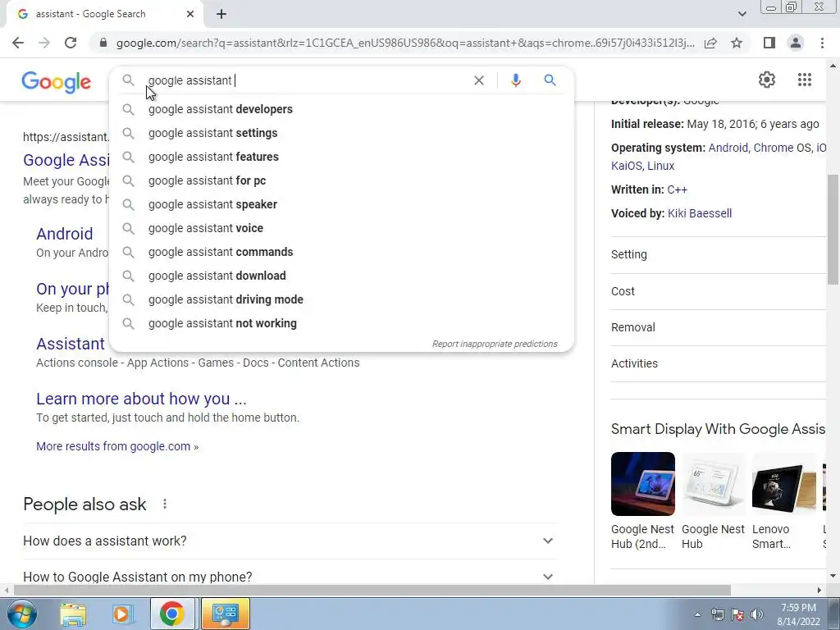
Task: Start voice search with microphone icon
Action: tap(515, 80)
